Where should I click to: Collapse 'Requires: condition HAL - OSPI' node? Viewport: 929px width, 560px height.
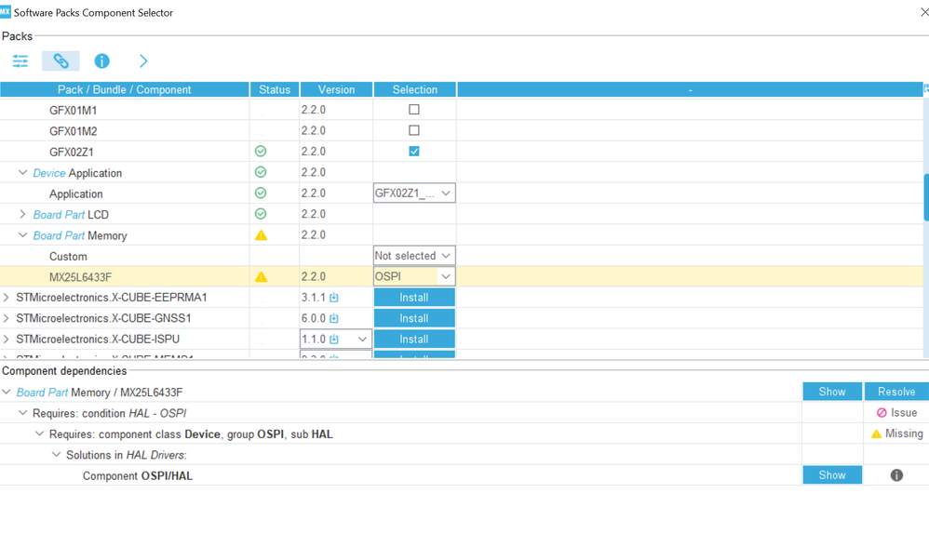(x=22, y=413)
